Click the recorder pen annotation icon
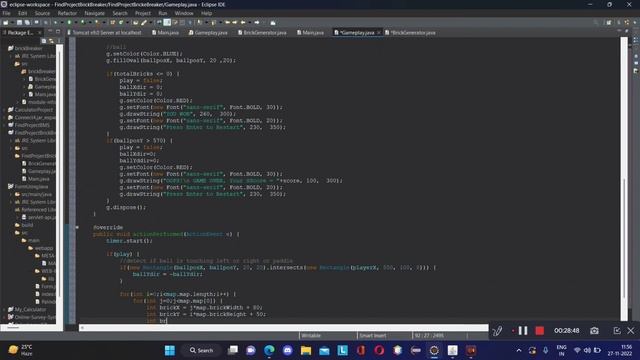The width and height of the screenshot is (640, 360). [x=497, y=331]
